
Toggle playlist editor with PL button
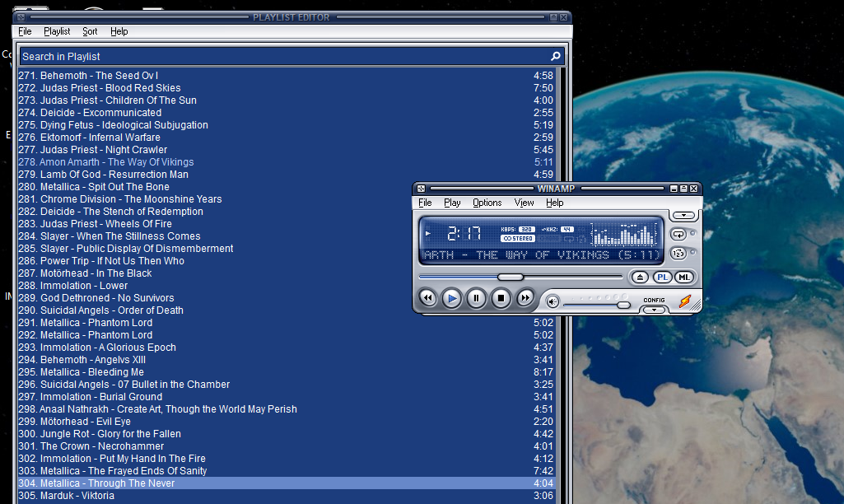pyautogui.click(x=663, y=278)
